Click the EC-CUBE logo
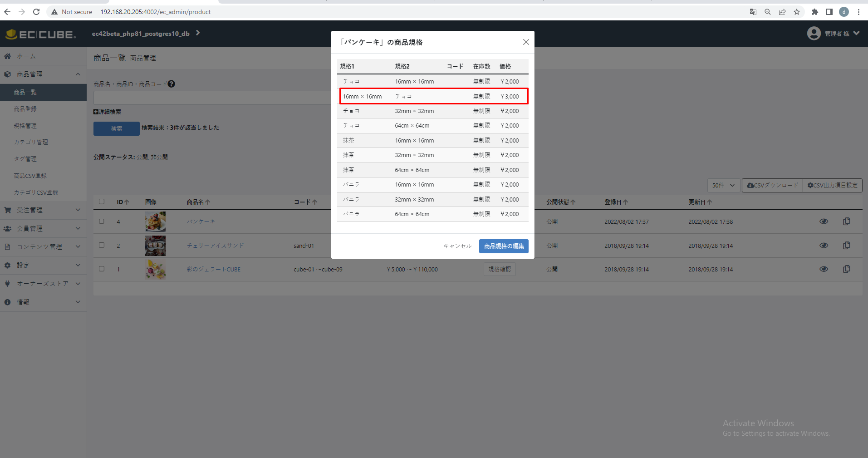 [41, 33]
